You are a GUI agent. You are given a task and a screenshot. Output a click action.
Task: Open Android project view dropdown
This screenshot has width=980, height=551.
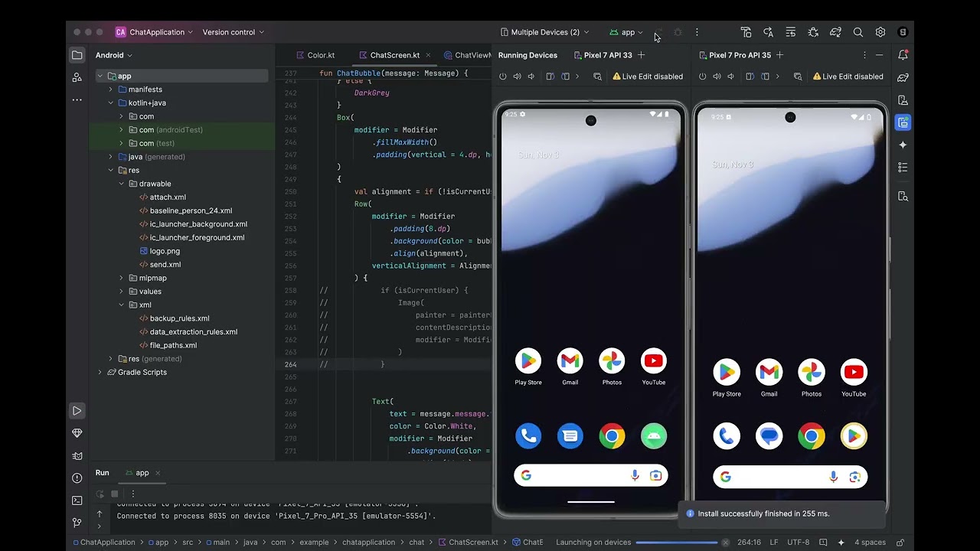coord(114,55)
